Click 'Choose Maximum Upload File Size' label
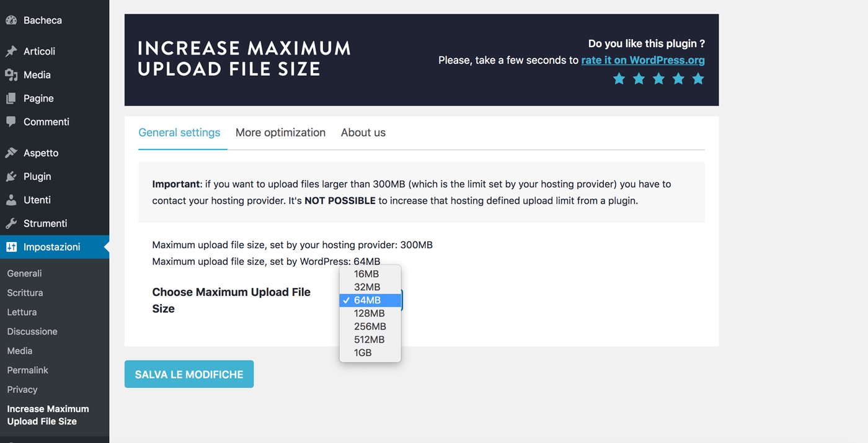 tap(231, 300)
